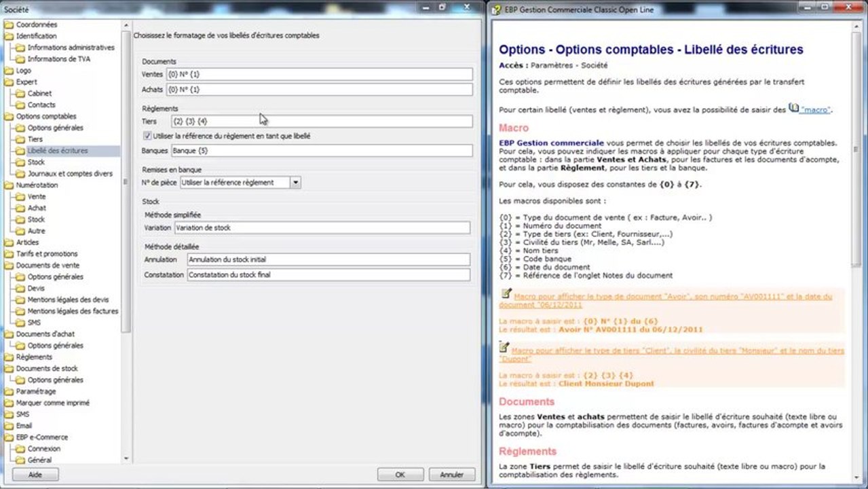Open the "macro" help link
The width and height of the screenshot is (868, 489).
pyautogui.click(x=815, y=109)
